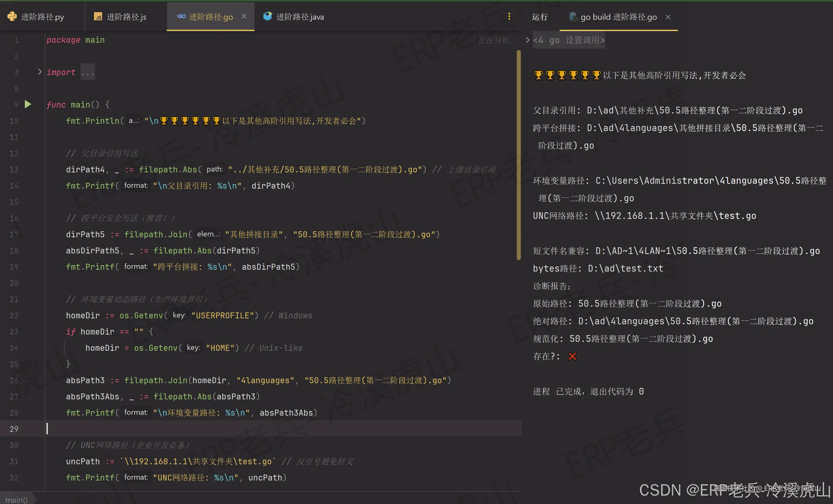The height and width of the screenshot is (504, 833).
Task: Click the editor vertical scrollbar thumb
Action: coord(518,155)
